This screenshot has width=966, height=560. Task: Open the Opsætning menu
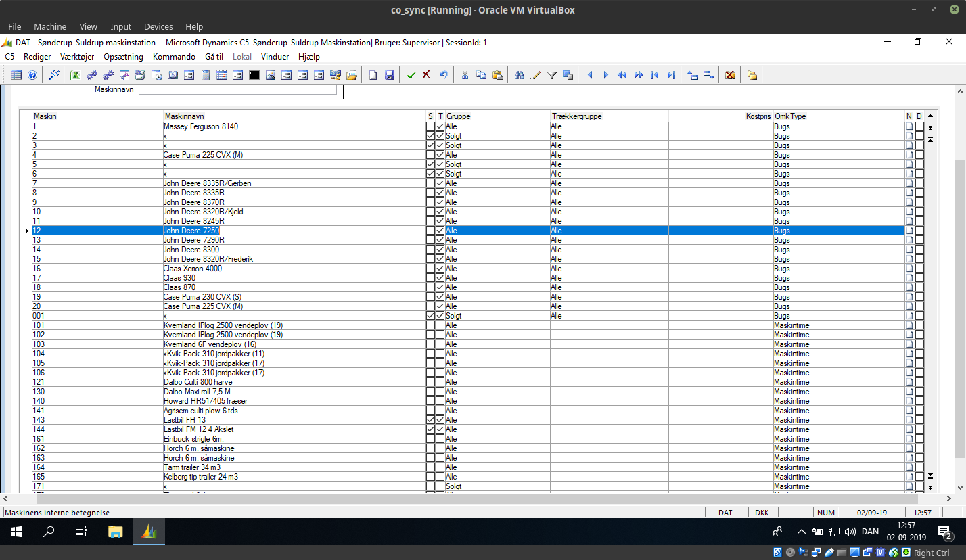[123, 57]
